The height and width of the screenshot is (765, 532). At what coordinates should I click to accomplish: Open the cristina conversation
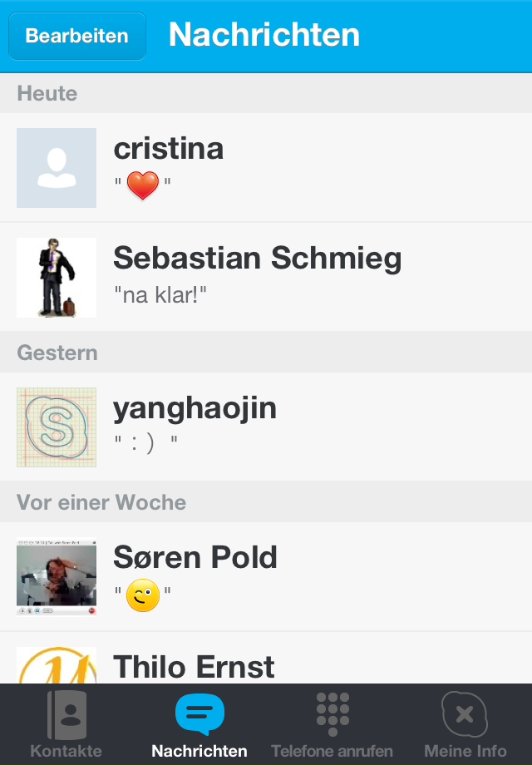[266, 168]
